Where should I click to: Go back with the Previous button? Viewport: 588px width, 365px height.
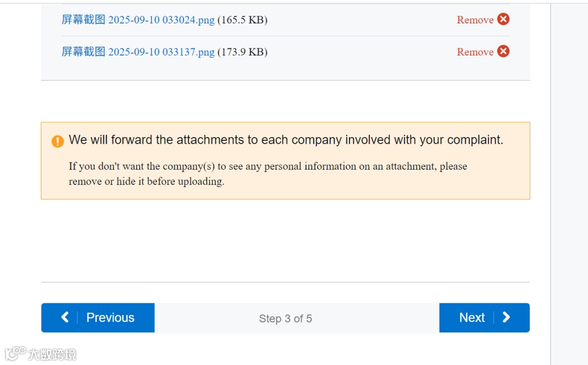click(x=98, y=318)
